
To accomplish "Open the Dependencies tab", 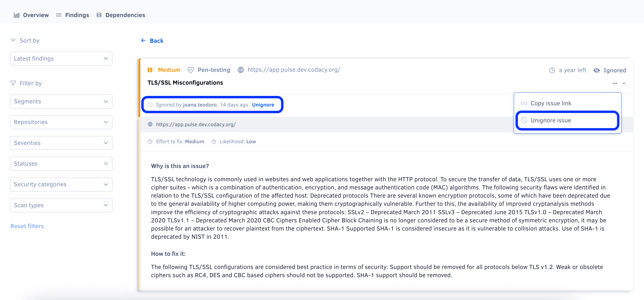I will pos(121,15).
